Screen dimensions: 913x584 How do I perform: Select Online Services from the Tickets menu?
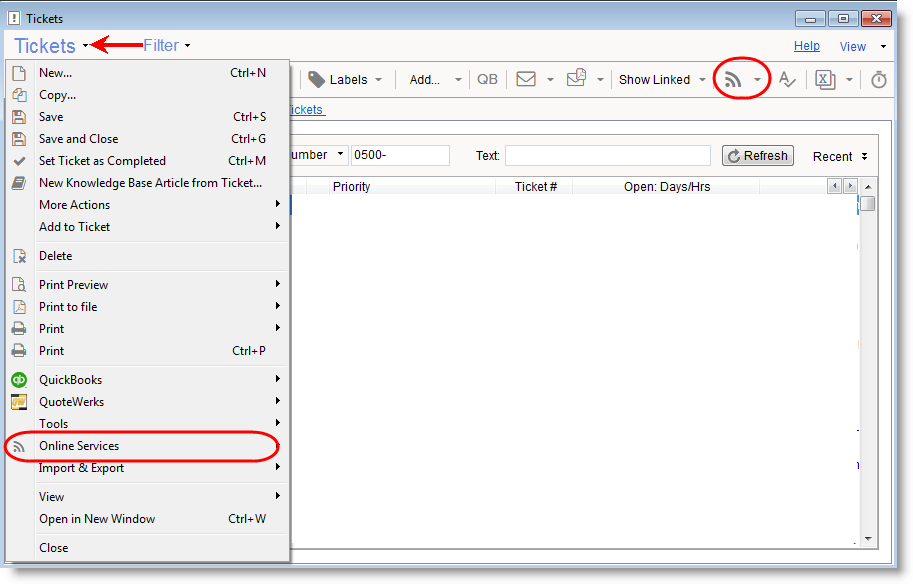(79, 446)
